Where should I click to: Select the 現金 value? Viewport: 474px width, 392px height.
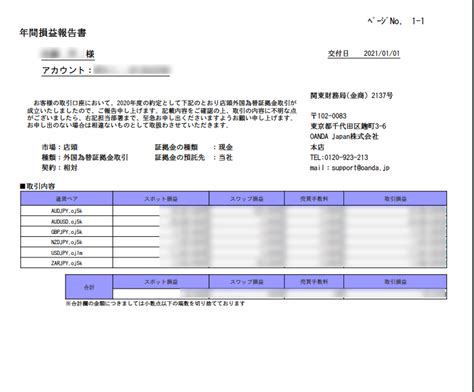pos(225,147)
